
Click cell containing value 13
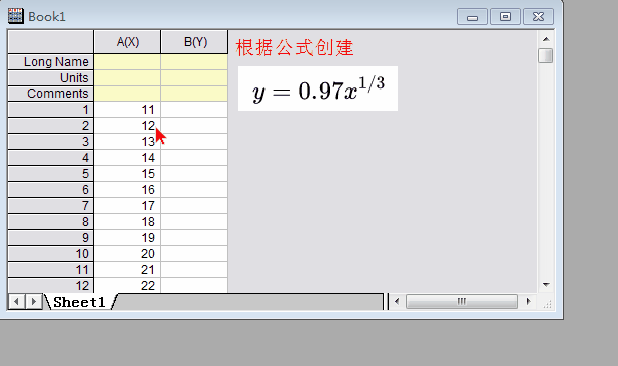click(127, 142)
